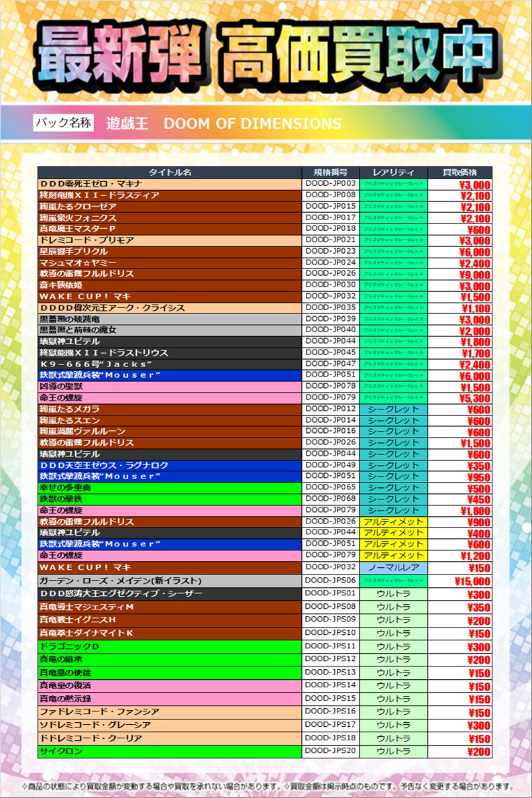Image resolution: width=532 pixels, height=798 pixels.
Task: Select the card name "真竜の継承"
Action: click(61, 660)
